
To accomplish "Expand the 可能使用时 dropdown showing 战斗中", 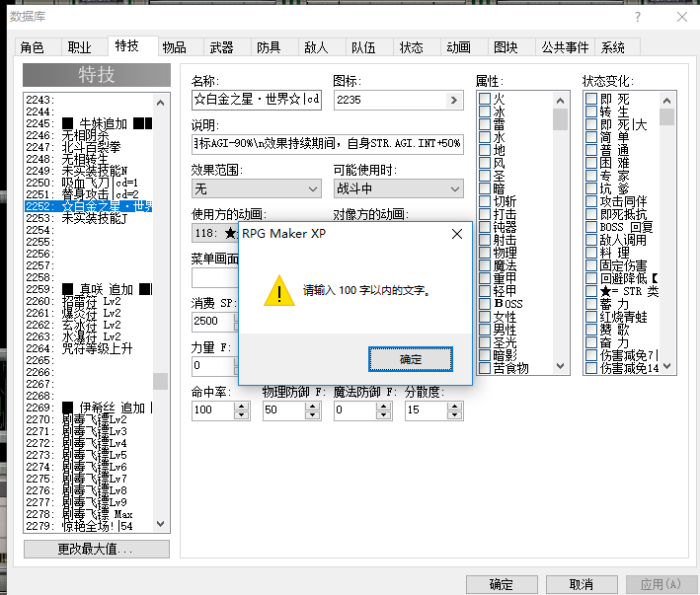I will click(x=399, y=189).
